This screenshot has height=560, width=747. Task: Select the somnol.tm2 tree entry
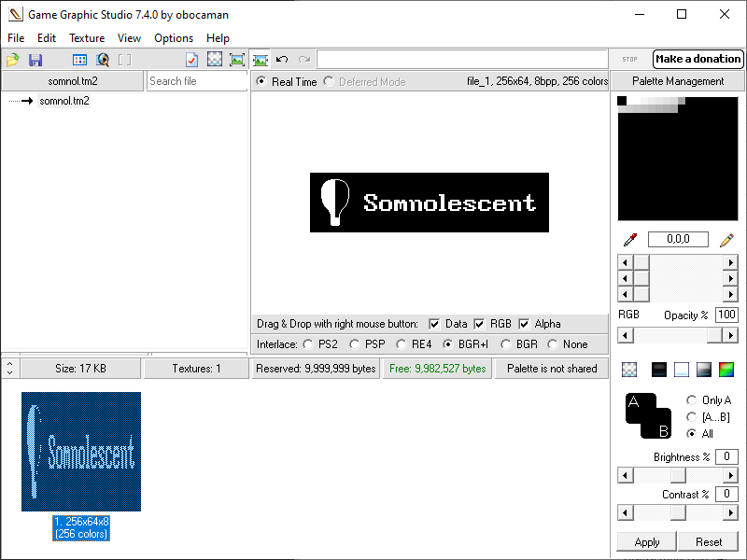pyautogui.click(x=64, y=101)
